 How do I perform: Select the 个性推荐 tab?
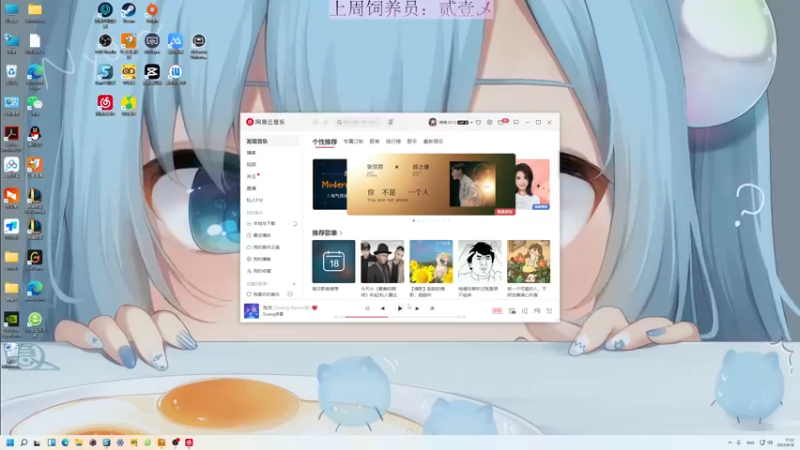point(324,142)
